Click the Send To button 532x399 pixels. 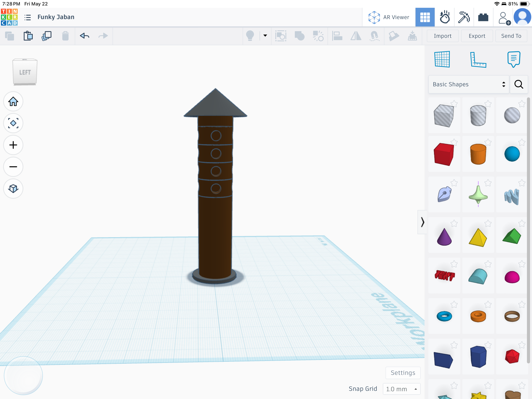click(x=511, y=36)
